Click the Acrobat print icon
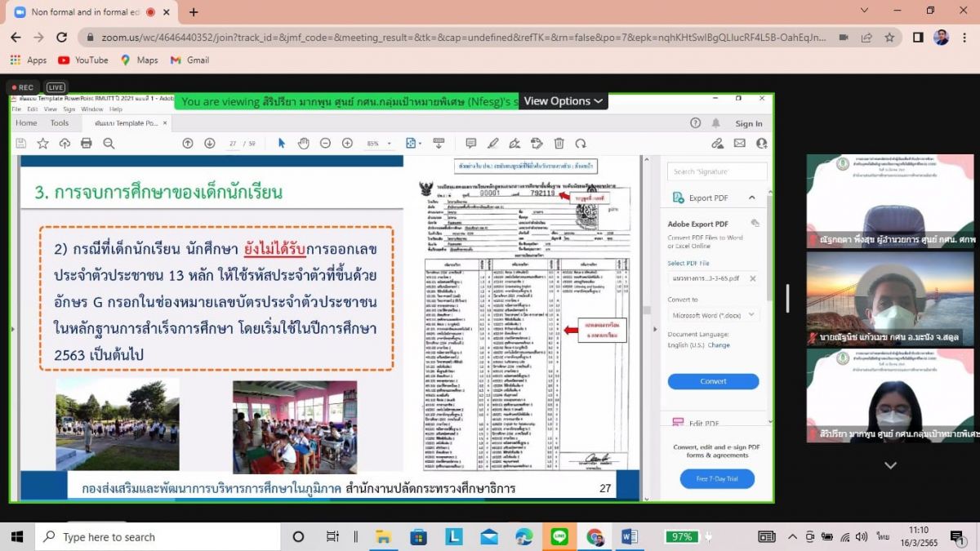This screenshot has width=980, height=551. pos(87,144)
